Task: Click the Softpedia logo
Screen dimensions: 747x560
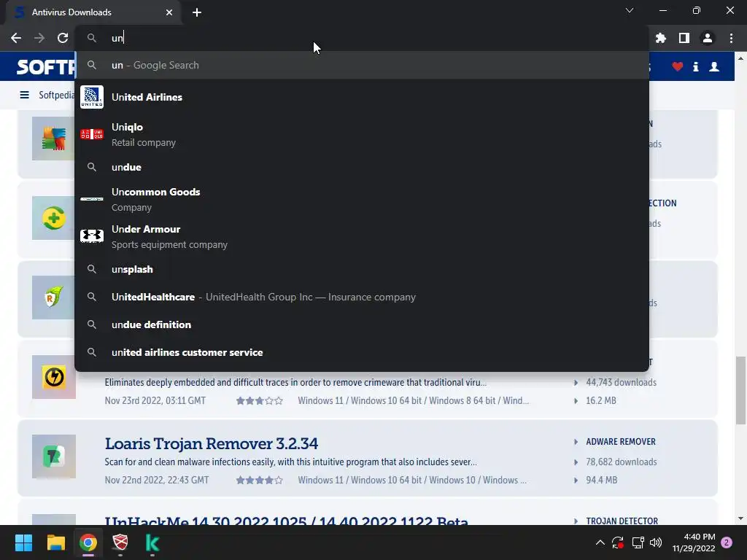Action: tap(46, 66)
